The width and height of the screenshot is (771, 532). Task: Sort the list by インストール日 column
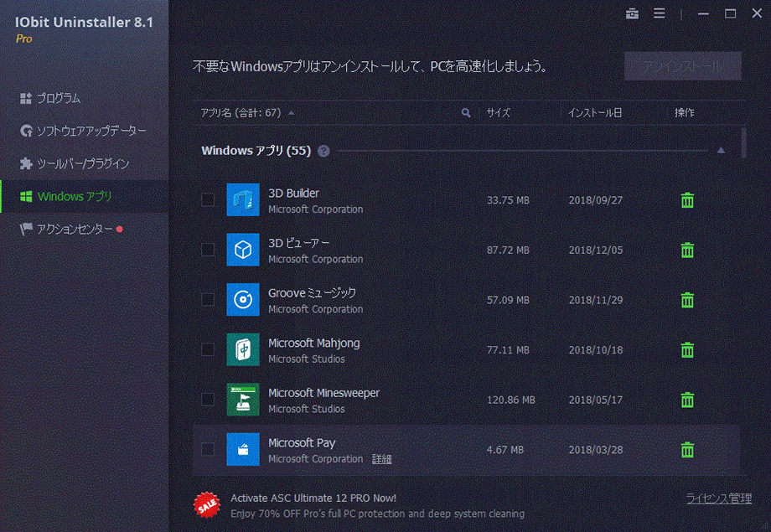[x=595, y=113]
